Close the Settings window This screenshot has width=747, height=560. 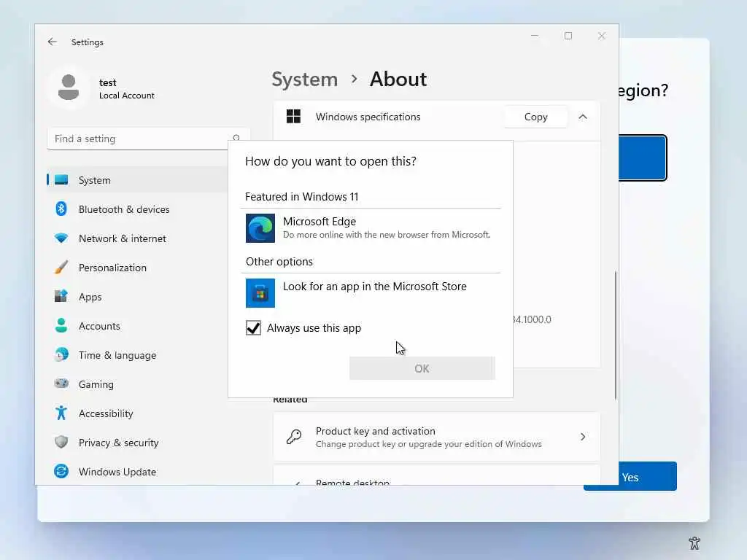click(x=602, y=36)
